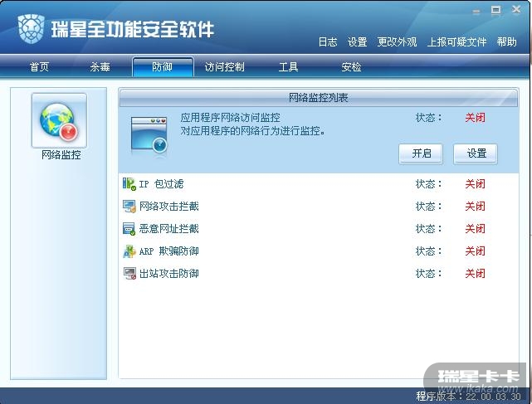Click the 关闭 status of 恶意网址拦截
The height and width of the screenshot is (404, 532).
click(475, 229)
